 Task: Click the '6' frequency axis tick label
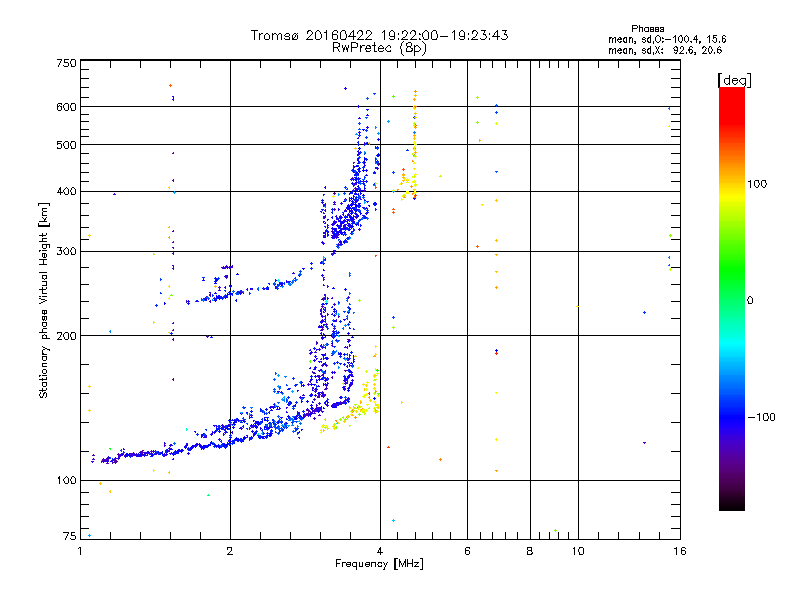[x=467, y=551]
